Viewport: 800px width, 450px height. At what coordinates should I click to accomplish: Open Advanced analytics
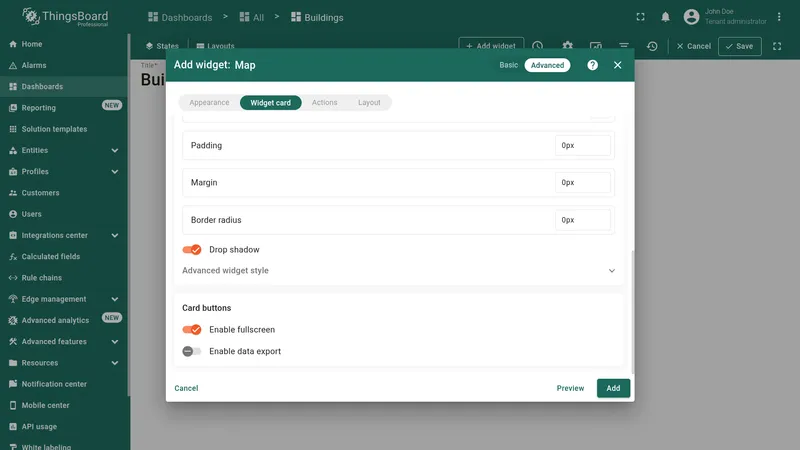click(55, 320)
